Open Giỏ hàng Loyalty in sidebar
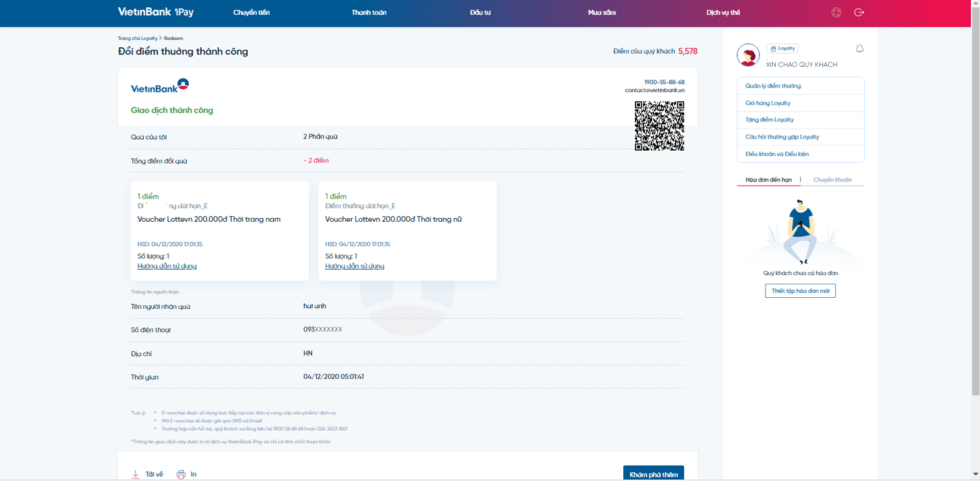Image resolution: width=980 pixels, height=481 pixels. click(800, 103)
